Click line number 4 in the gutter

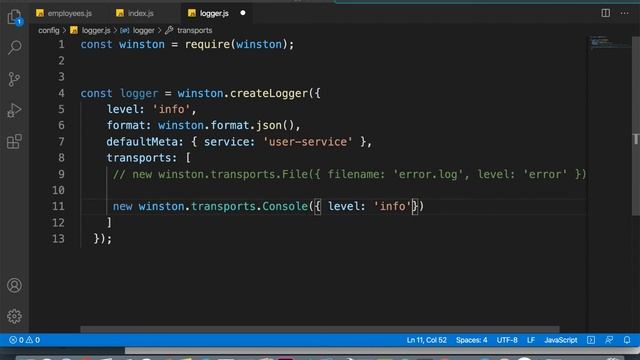(61, 93)
